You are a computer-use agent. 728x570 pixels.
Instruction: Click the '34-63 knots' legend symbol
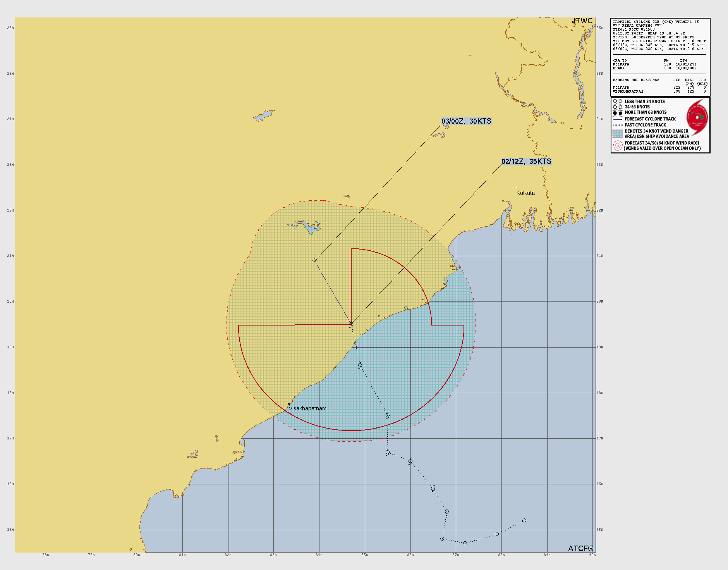[x=617, y=107]
